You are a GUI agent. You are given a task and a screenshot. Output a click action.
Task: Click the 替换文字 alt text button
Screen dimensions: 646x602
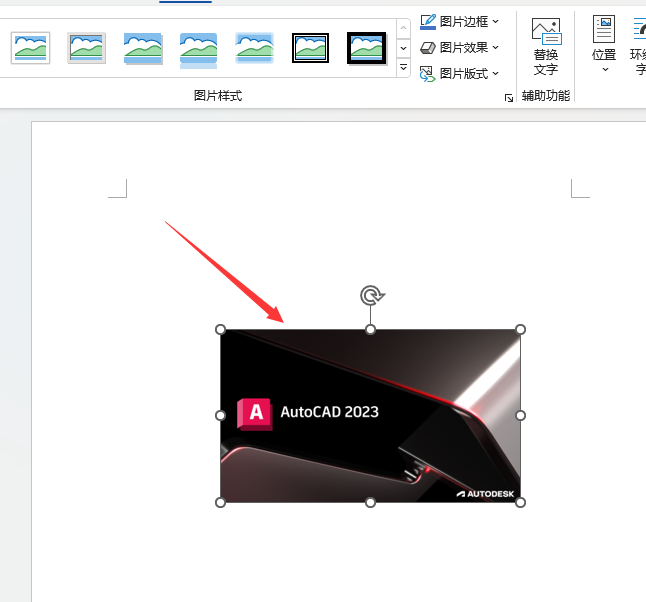(546, 46)
